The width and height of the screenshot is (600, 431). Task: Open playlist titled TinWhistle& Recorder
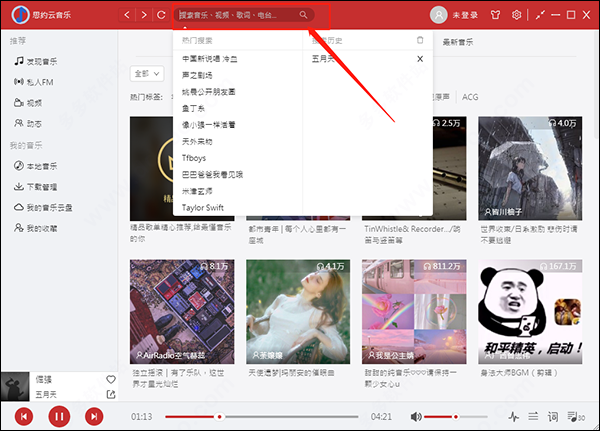click(412, 234)
